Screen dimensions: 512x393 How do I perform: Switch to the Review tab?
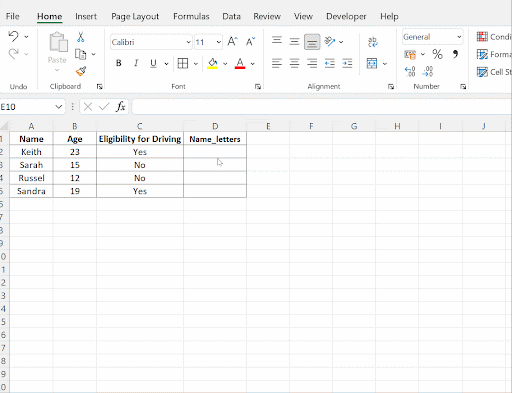tap(267, 16)
